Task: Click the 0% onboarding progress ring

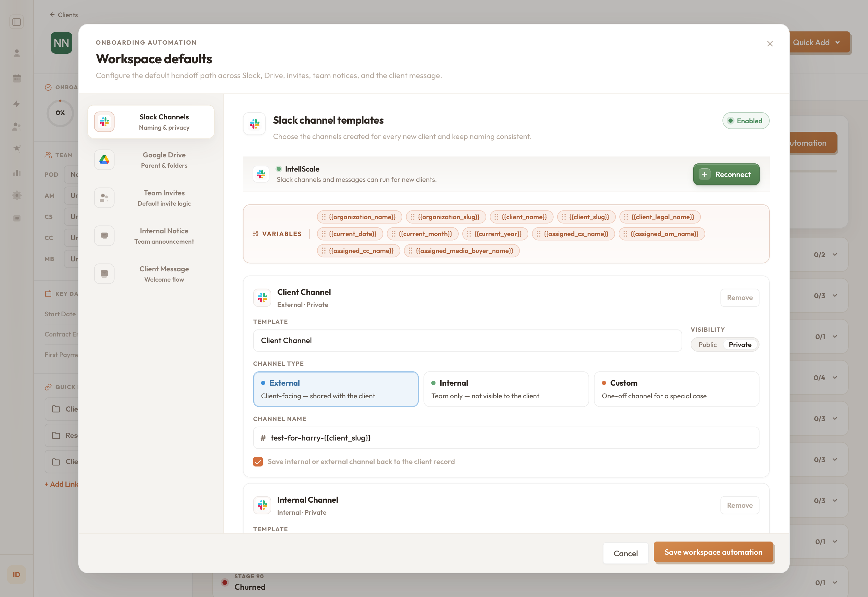Action: tap(60, 113)
